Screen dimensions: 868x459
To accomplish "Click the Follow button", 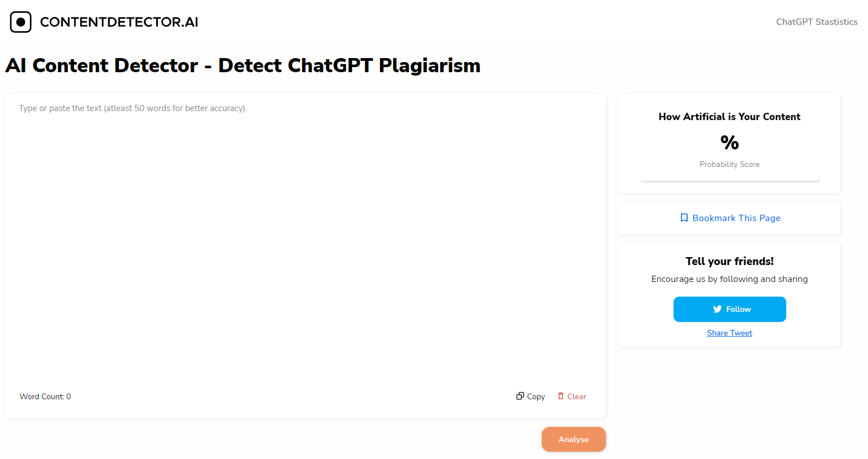I will tap(729, 309).
